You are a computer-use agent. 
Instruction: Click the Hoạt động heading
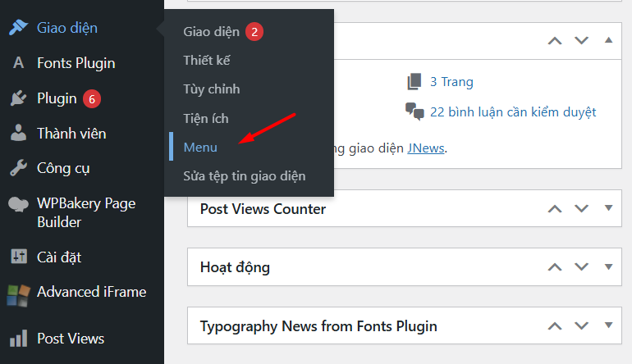click(x=235, y=268)
